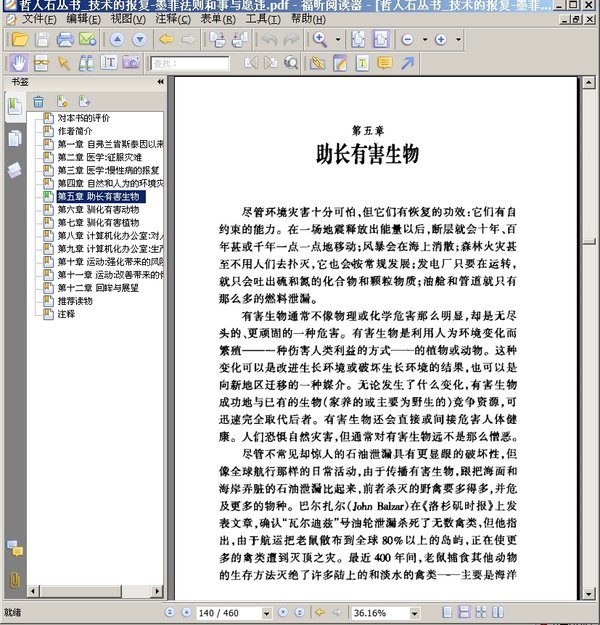Click the Open file folder icon
Screen dimensions: 600x625
[x=17, y=40]
